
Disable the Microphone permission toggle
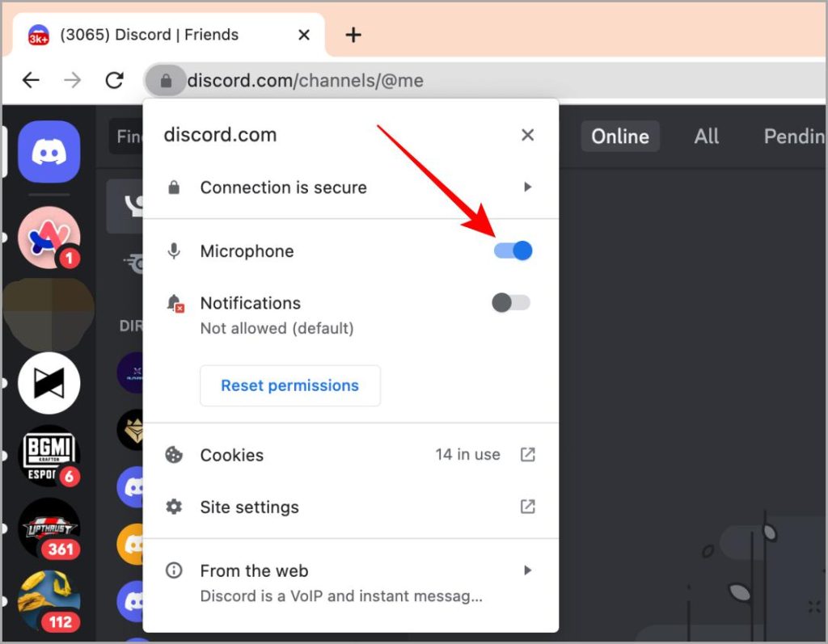[x=513, y=251]
